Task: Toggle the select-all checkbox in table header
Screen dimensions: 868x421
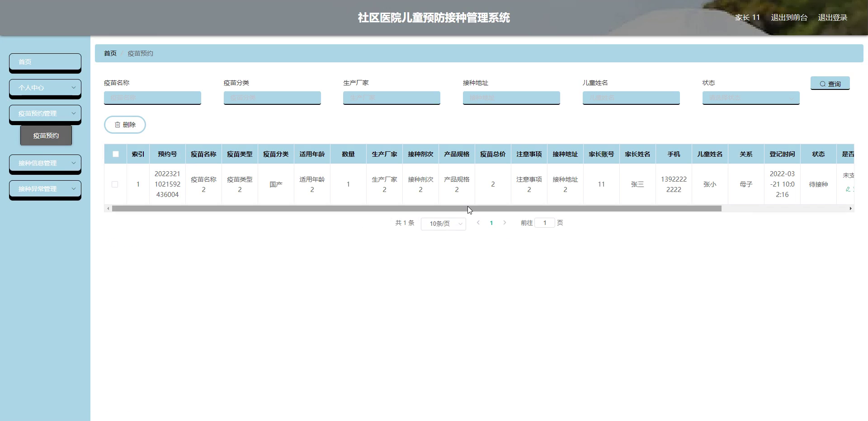Action: tap(116, 154)
